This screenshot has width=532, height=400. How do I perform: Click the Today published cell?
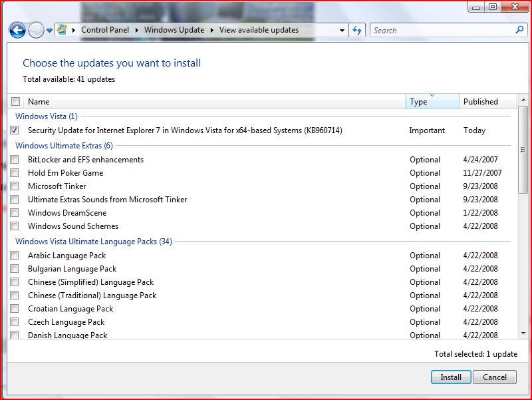(474, 130)
